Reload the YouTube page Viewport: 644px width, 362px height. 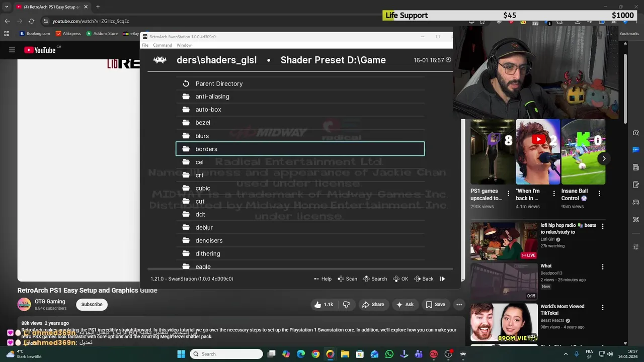tap(31, 21)
